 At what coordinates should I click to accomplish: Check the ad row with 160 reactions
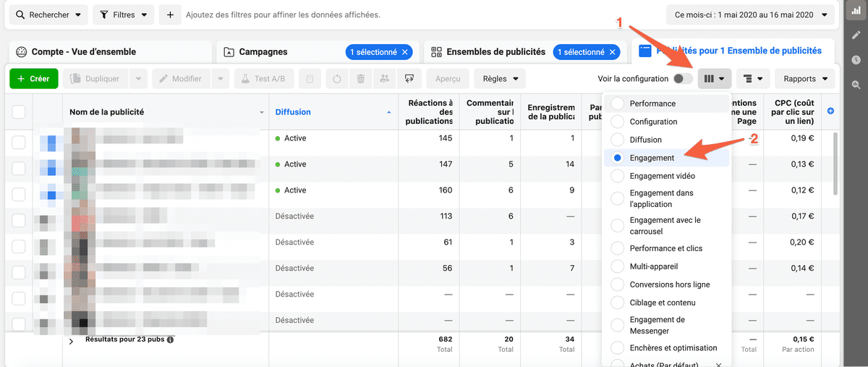[19, 195]
